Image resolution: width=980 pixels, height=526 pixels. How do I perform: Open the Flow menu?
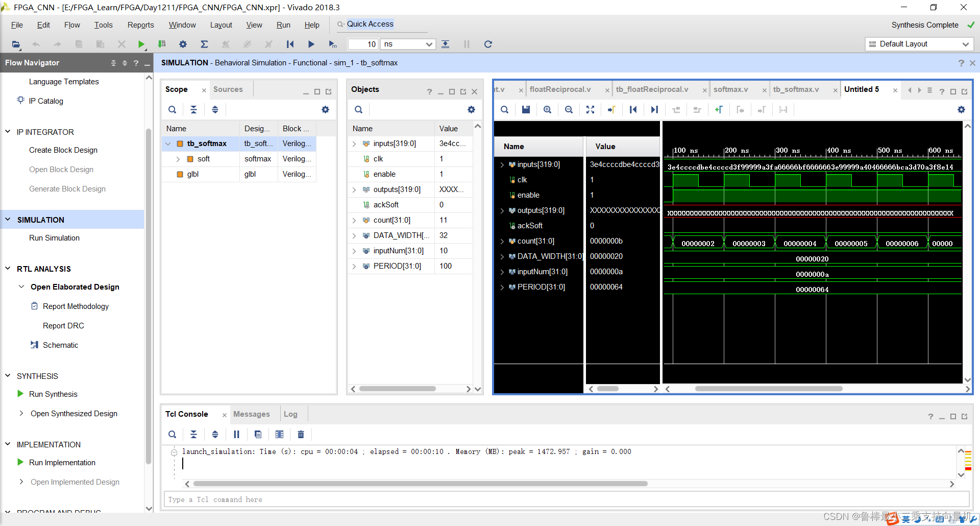click(x=72, y=25)
